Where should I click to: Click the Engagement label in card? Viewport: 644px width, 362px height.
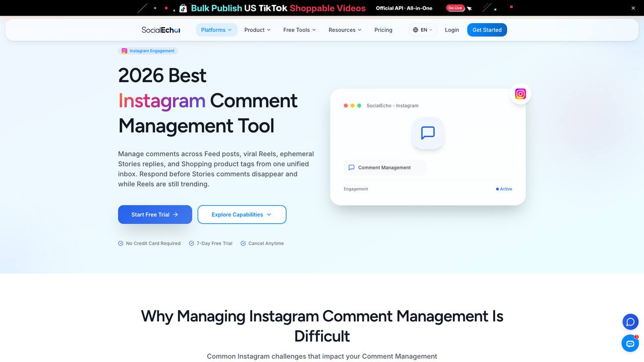(x=356, y=189)
